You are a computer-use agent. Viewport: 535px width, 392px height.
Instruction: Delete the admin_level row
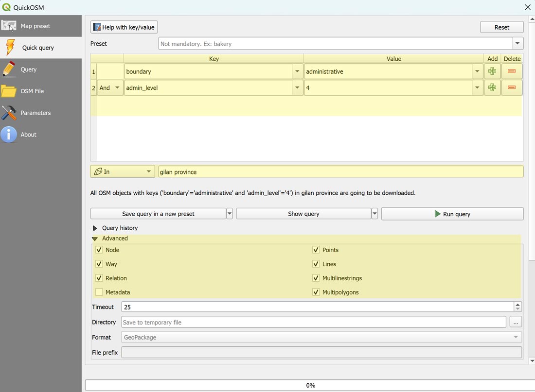(512, 87)
